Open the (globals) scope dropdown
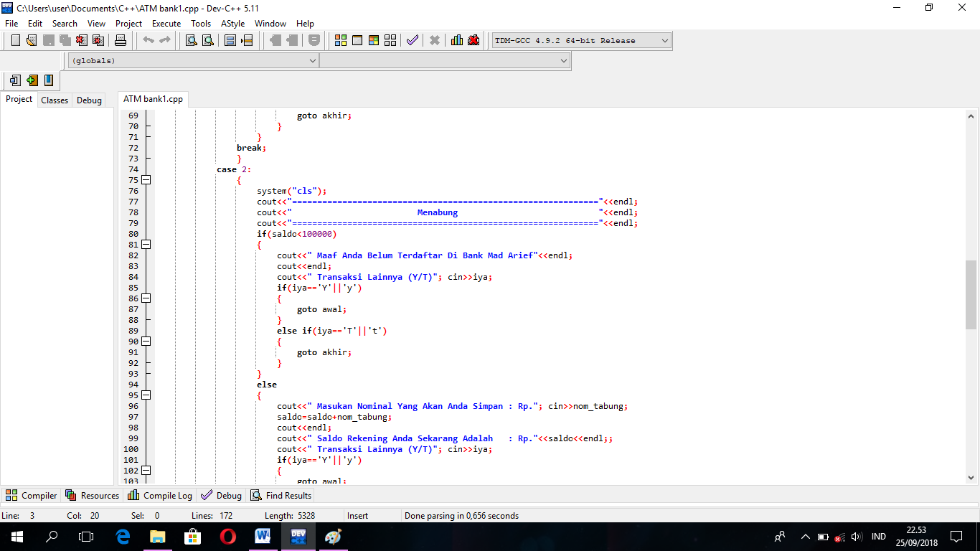 coord(314,60)
